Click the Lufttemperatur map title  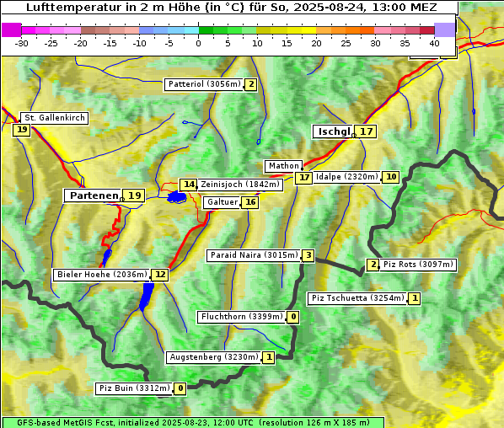[x=231, y=7]
